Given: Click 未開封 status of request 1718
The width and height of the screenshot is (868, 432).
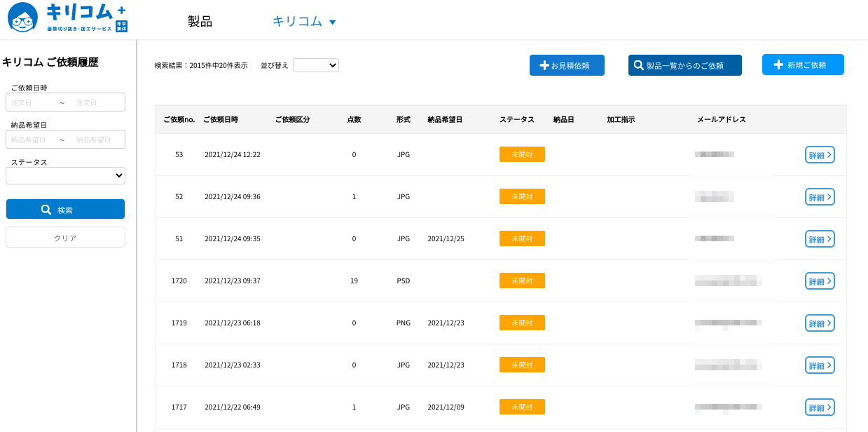Looking at the screenshot, I should pyautogui.click(x=522, y=365).
